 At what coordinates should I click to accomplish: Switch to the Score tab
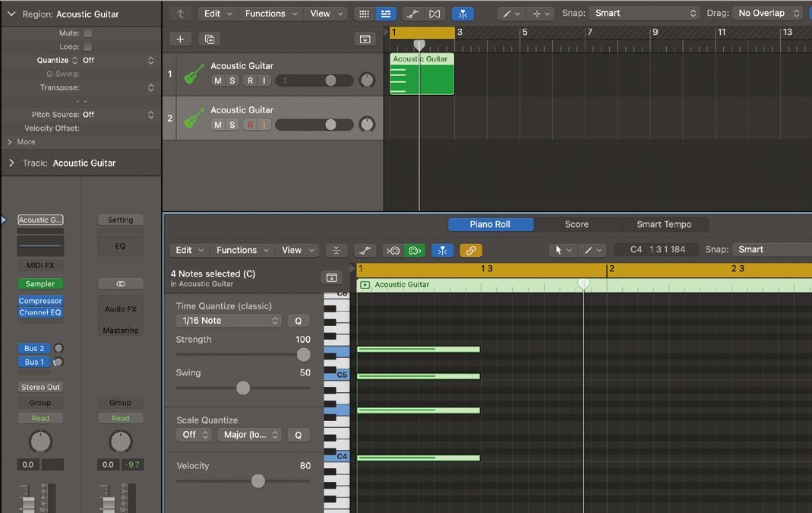(x=577, y=224)
